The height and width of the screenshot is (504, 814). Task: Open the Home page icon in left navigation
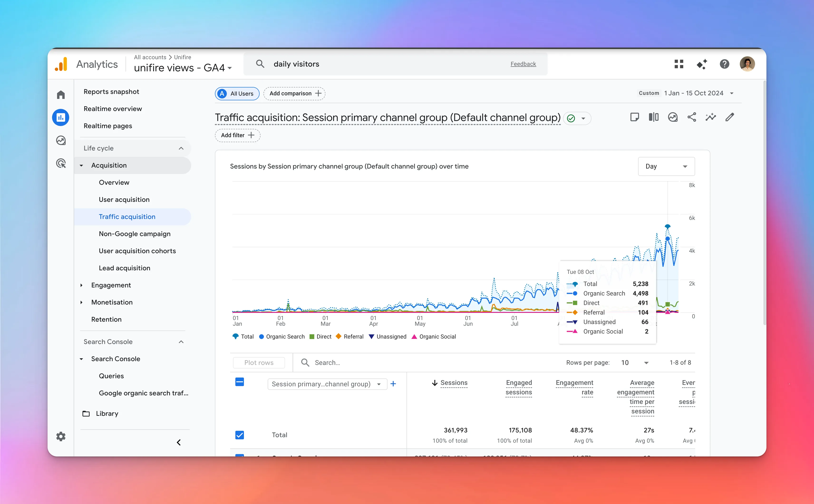tap(61, 95)
